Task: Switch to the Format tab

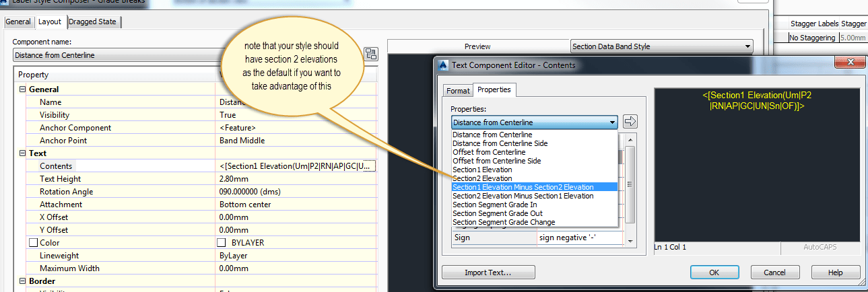Action: tap(459, 91)
